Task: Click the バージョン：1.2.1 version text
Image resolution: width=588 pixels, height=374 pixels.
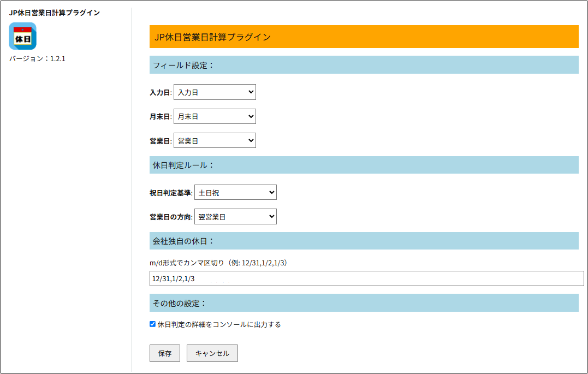Action: pos(37,58)
